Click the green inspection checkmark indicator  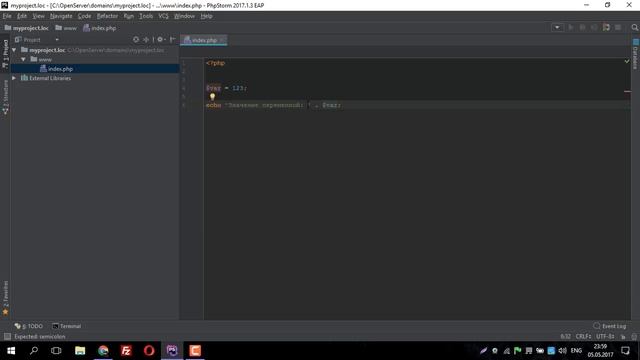(x=627, y=61)
